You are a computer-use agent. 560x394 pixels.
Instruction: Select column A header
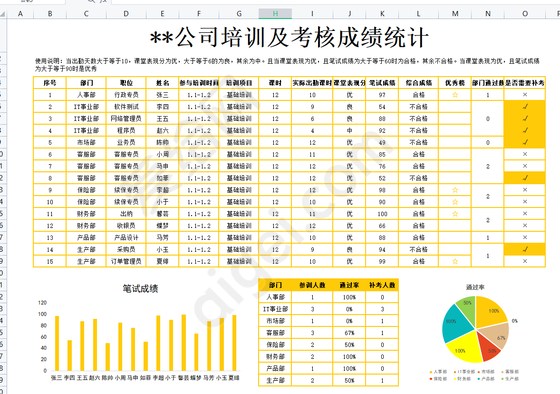(20, 14)
